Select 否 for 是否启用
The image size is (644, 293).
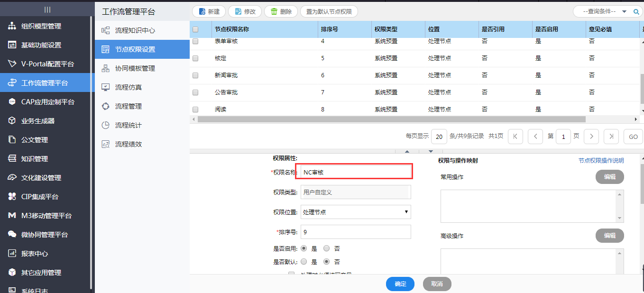coord(326,248)
